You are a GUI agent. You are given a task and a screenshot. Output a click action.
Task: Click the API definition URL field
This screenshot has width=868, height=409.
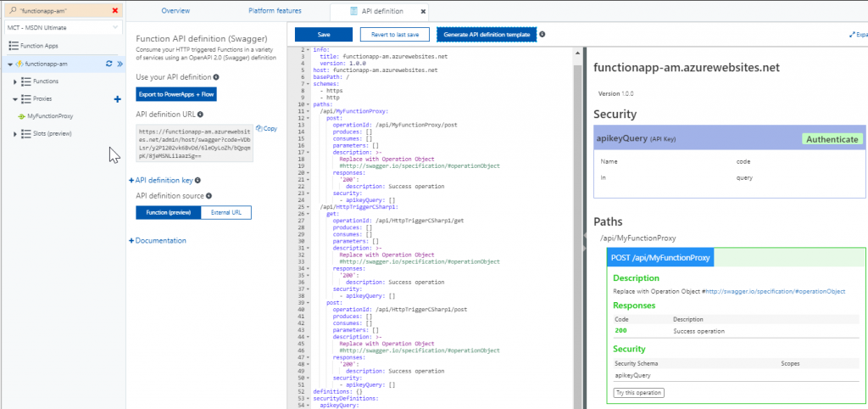(x=194, y=143)
